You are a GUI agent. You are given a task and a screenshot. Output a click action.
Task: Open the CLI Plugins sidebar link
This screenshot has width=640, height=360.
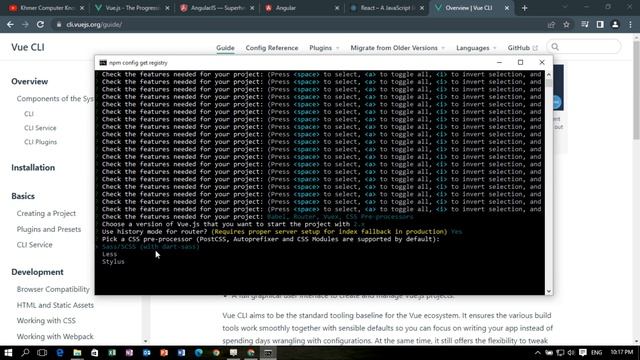pos(40,142)
